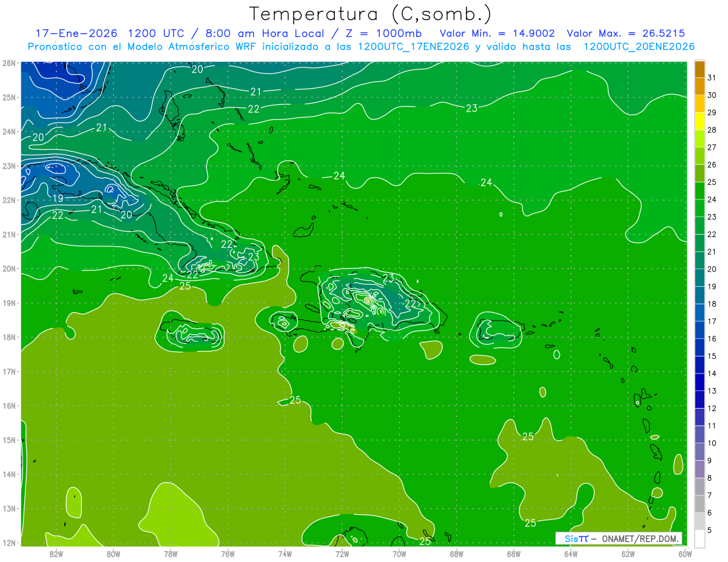Click the 13N latitude axis label

9,509
